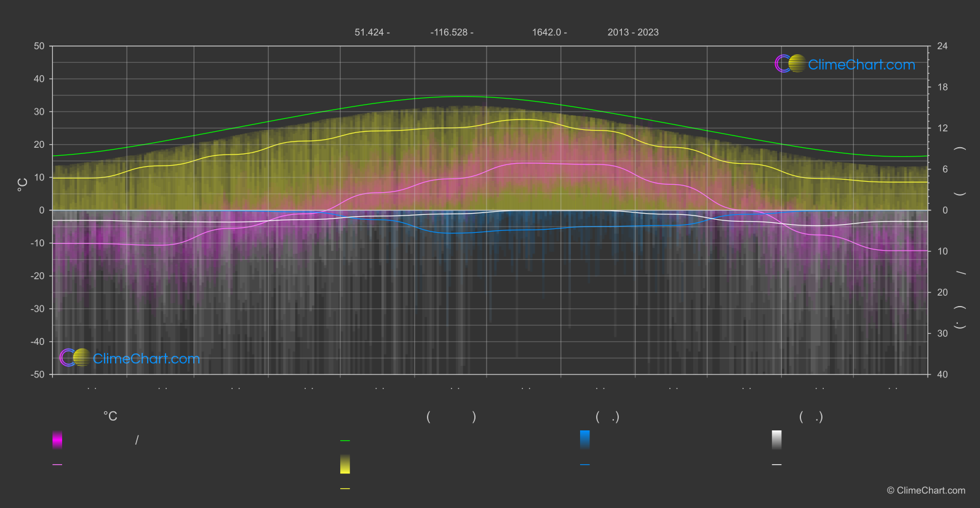The width and height of the screenshot is (980, 508).
Task: Click the blue line legend marker
Action: pyautogui.click(x=585, y=465)
